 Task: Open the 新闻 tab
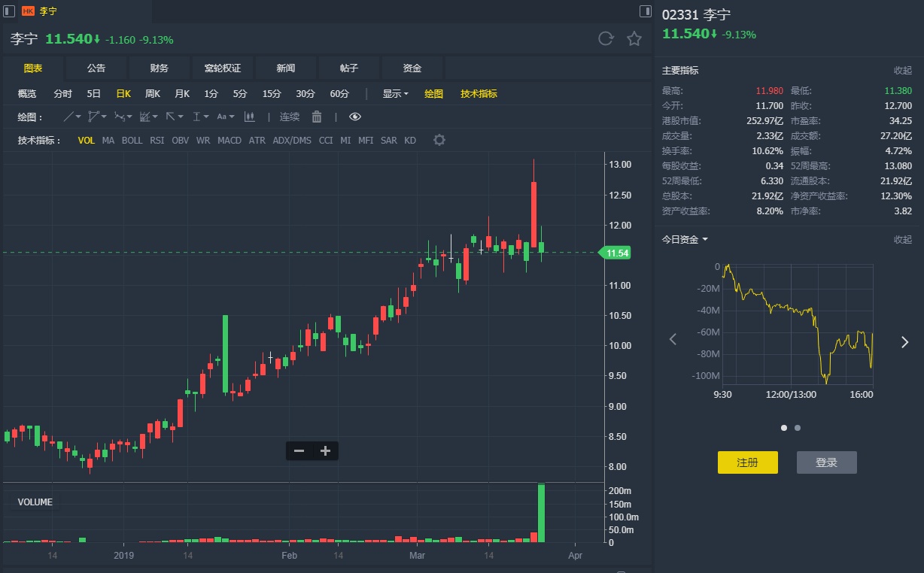[286, 68]
